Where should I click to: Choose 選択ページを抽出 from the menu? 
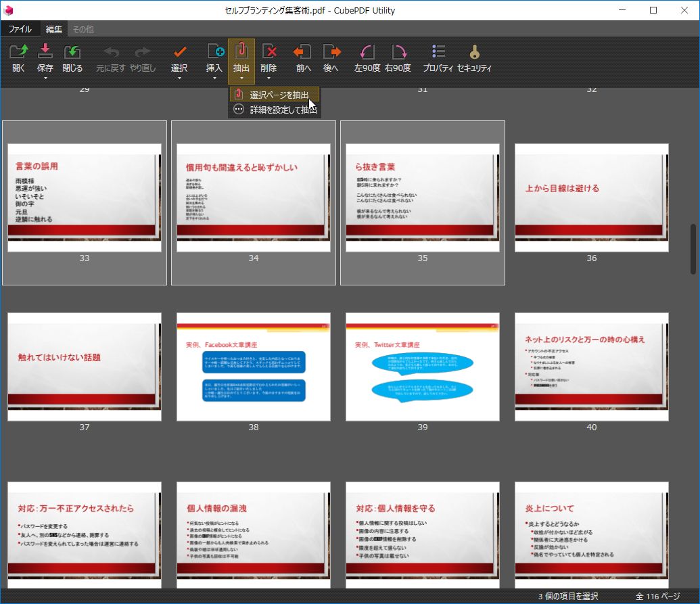[x=275, y=95]
